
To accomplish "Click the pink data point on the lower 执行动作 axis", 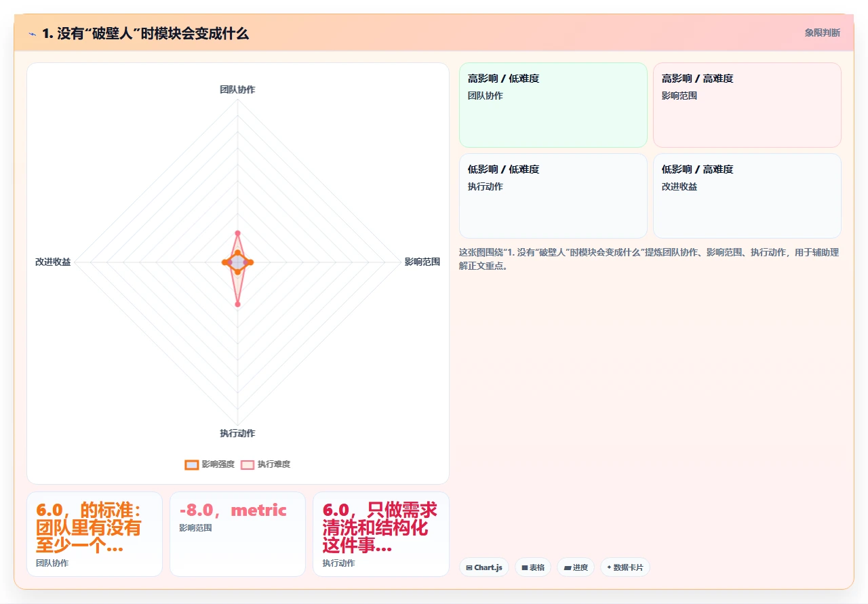I will pos(237,304).
